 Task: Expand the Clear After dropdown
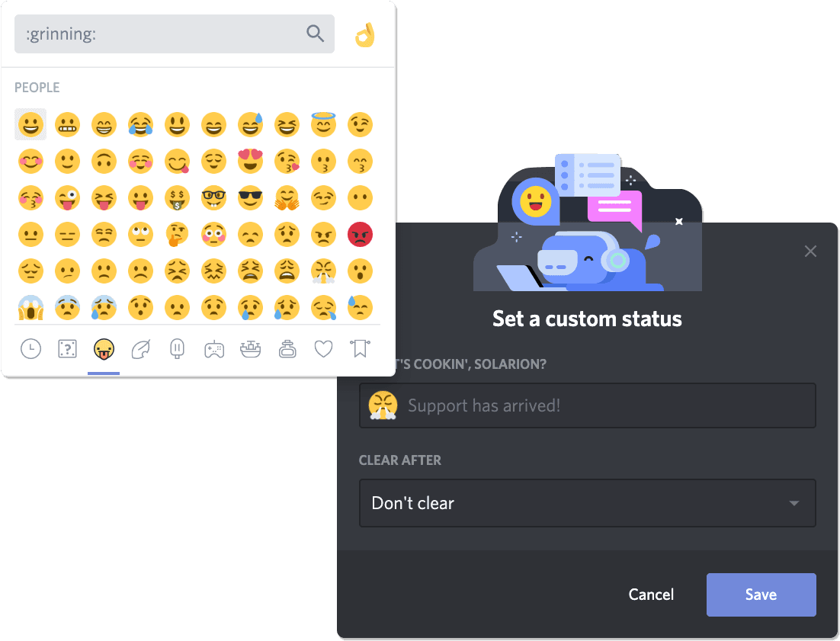pyautogui.click(x=587, y=503)
